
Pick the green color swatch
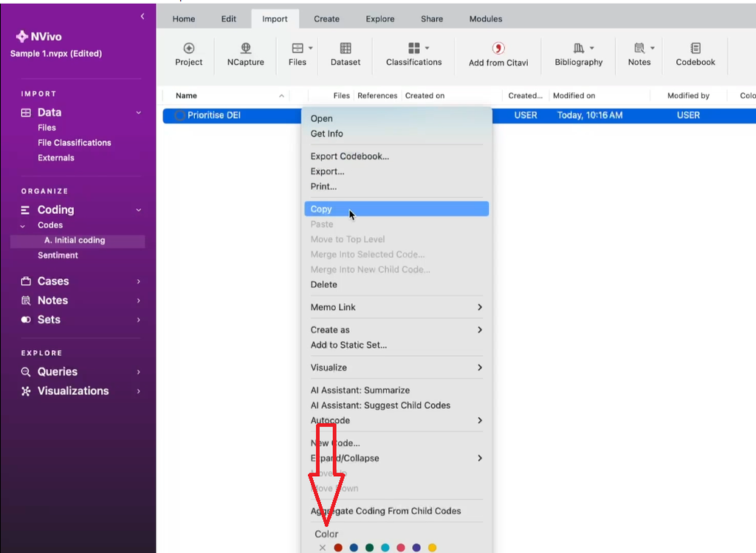point(369,548)
